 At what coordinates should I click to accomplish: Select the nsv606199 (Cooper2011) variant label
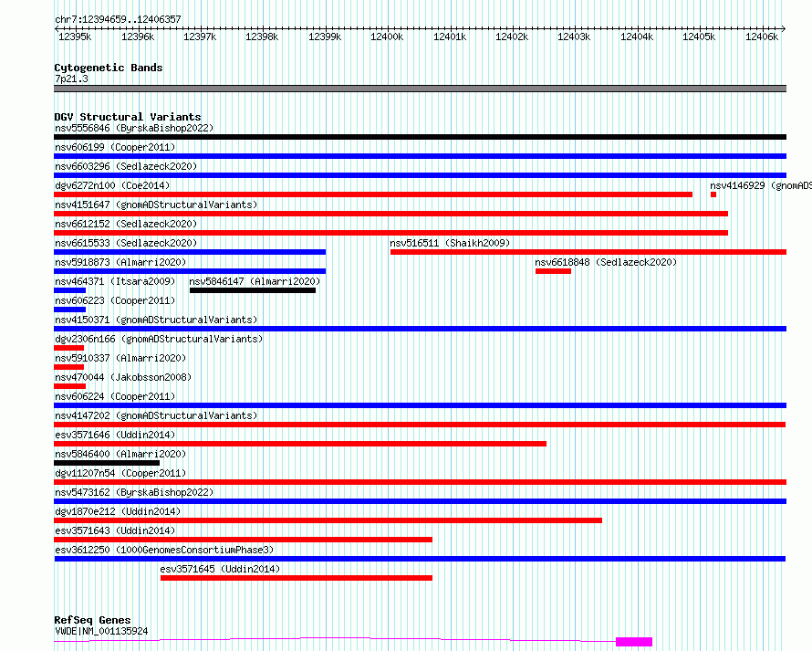tap(115, 147)
